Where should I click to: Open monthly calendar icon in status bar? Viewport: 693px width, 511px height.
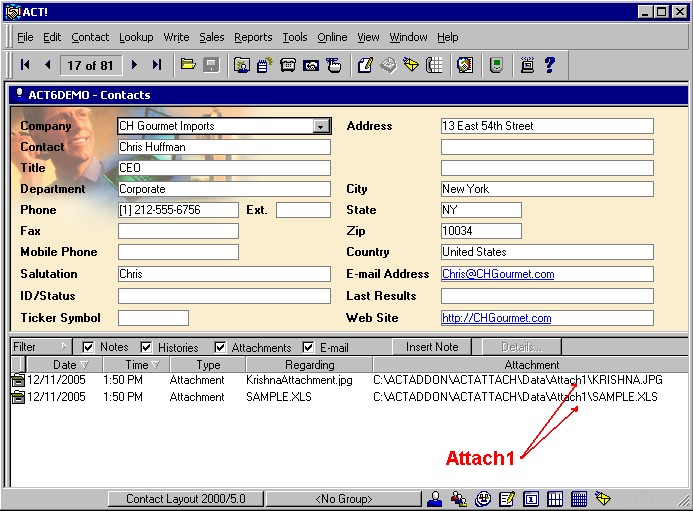click(579, 499)
